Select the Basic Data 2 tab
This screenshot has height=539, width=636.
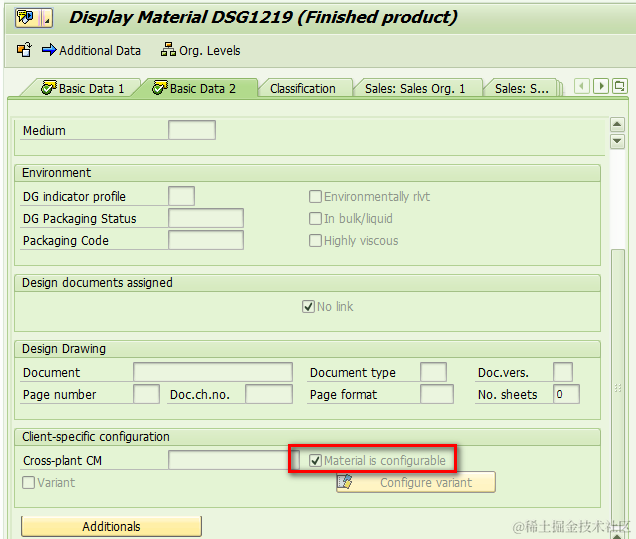[x=193, y=88]
